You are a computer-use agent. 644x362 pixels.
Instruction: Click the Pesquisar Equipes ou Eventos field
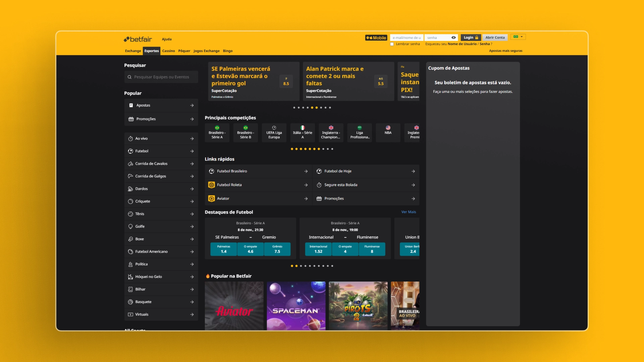coord(161,77)
